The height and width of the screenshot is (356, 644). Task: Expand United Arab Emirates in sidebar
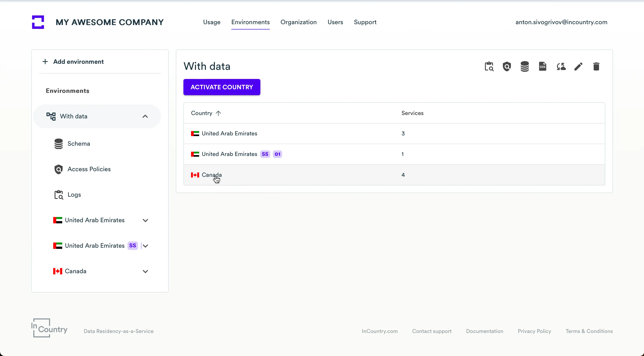(x=145, y=220)
